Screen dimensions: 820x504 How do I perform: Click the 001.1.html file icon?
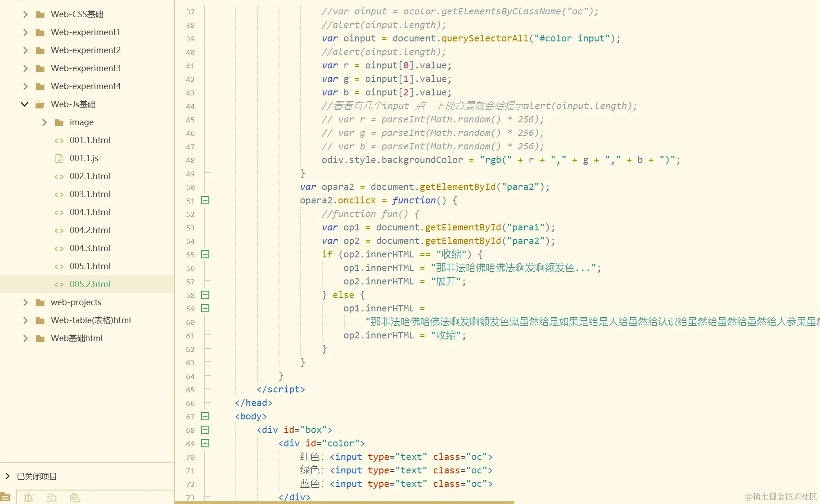59,140
